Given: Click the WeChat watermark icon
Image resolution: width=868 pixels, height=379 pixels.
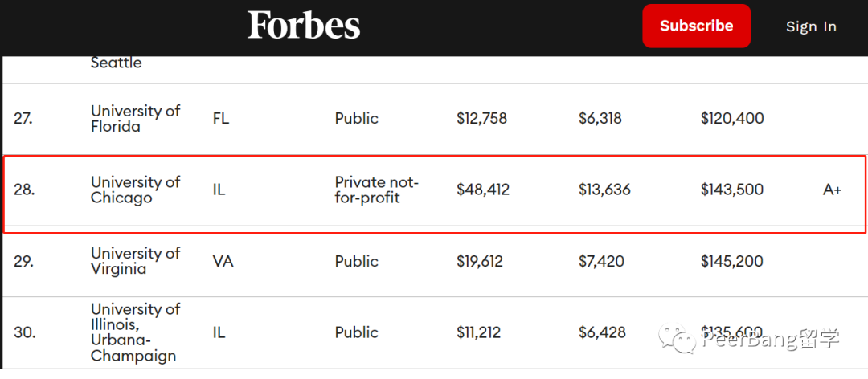Looking at the screenshot, I should click(677, 339).
